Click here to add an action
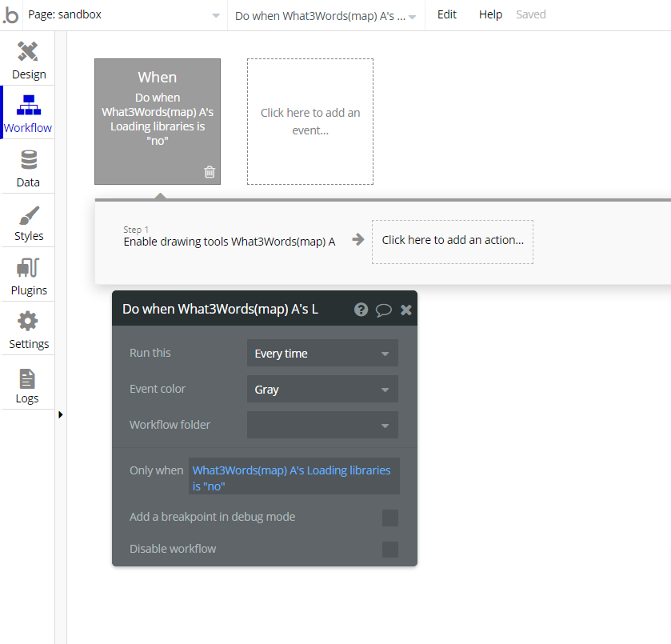The height and width of the screenshot is (644, 671). [453, 242]
